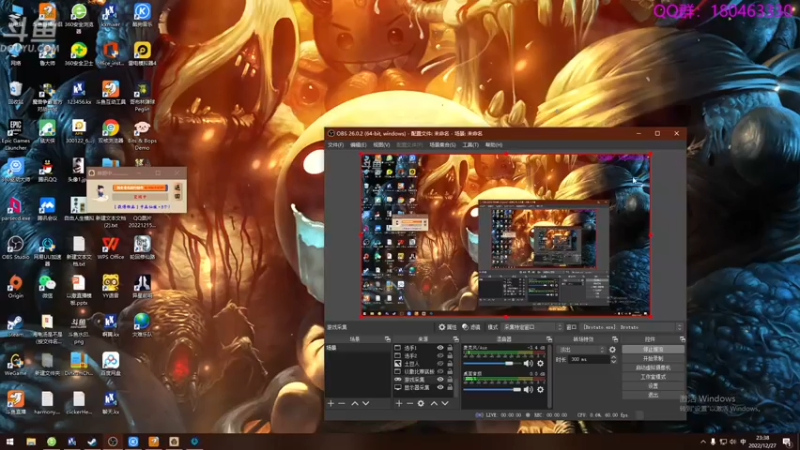Move scene up in 场景 panel

click(355, 404)
